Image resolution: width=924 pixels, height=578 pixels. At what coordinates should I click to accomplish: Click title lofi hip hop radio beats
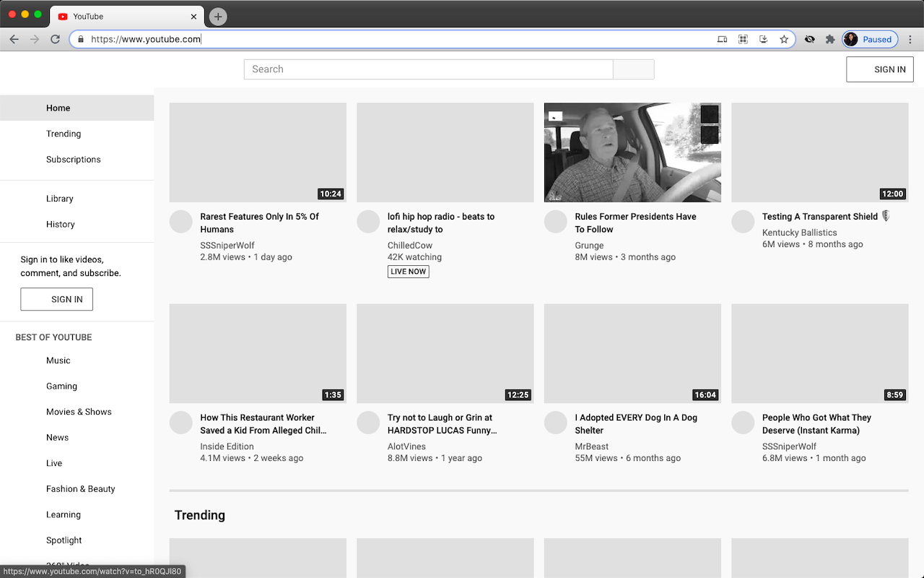tap(441, 223)
